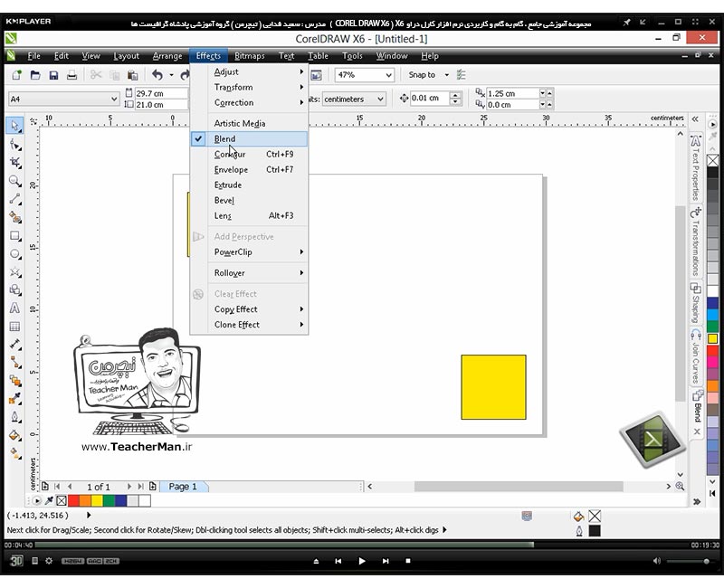
Task: Select the Outline pen tool
Action: pyautogui.click(x=14, y=417)
